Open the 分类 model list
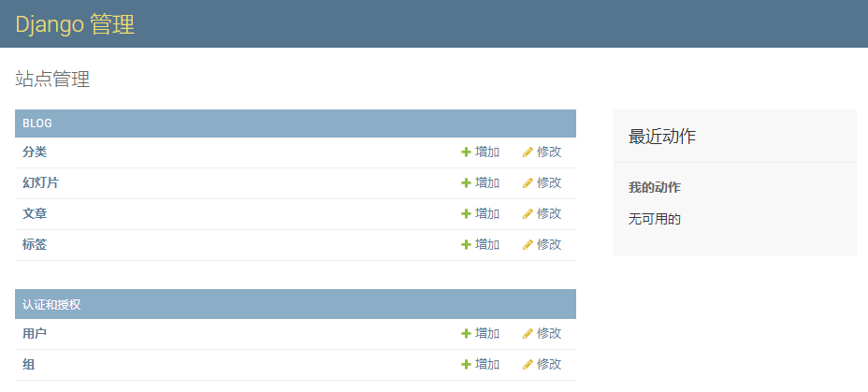Image resolution: width=868 pixels, height=392 pixels. [x=35, y=152]
